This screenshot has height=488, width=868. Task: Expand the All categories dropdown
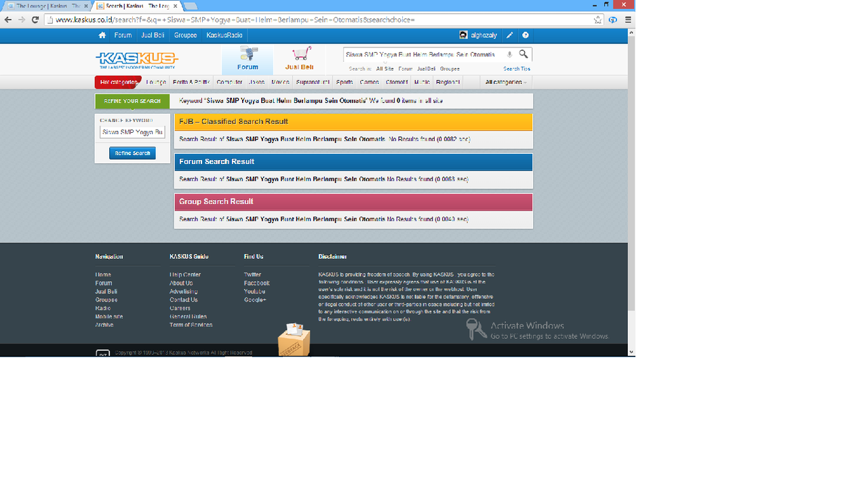[505, 82]
